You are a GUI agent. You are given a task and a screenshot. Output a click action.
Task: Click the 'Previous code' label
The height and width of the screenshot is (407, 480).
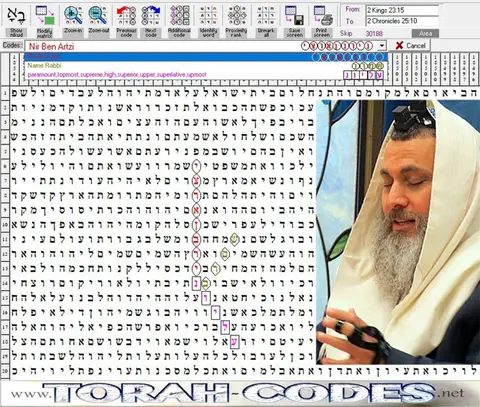coord(126,32)
